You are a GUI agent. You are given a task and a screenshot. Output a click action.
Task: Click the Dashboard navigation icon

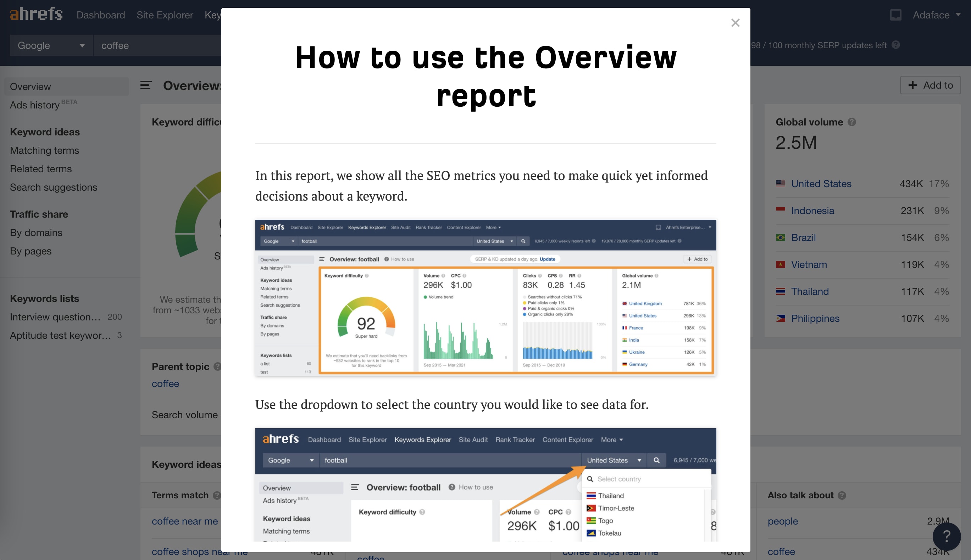click(x=101, y=14)
